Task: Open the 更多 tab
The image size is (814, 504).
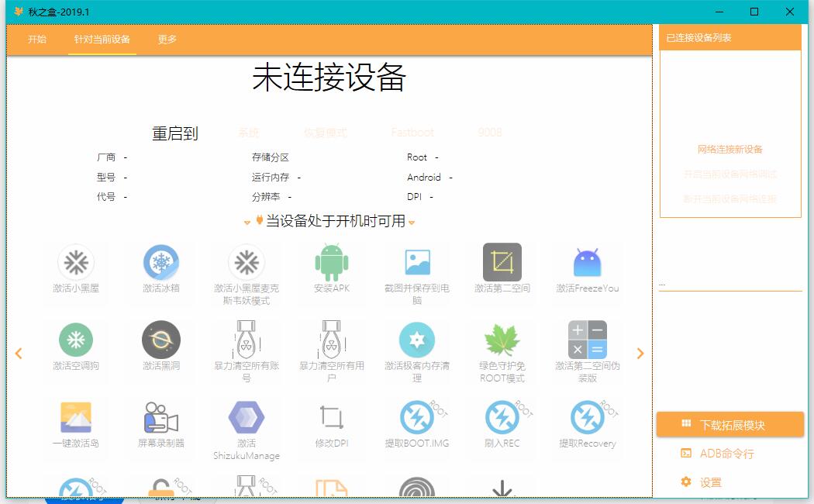Action: pos(167,40)
